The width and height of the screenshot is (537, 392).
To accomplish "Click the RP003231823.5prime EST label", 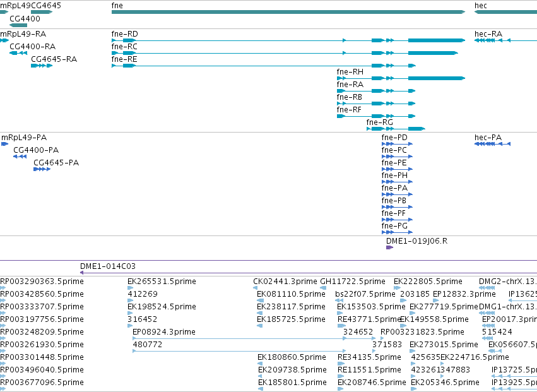I will click(423, 332).
